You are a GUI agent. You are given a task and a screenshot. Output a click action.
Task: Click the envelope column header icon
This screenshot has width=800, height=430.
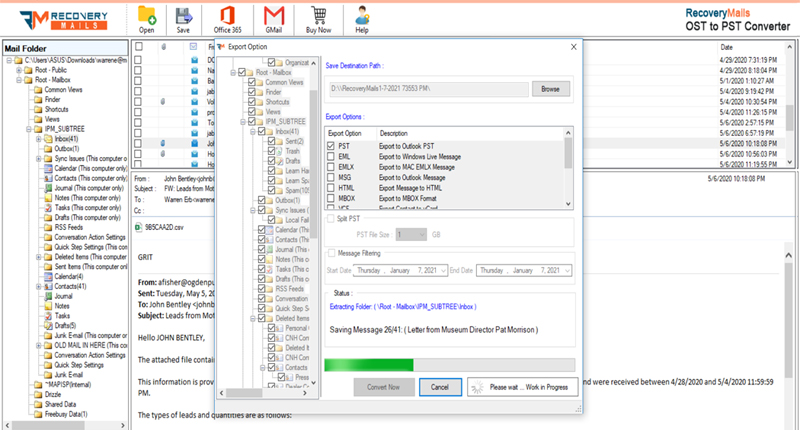(193, 46)
